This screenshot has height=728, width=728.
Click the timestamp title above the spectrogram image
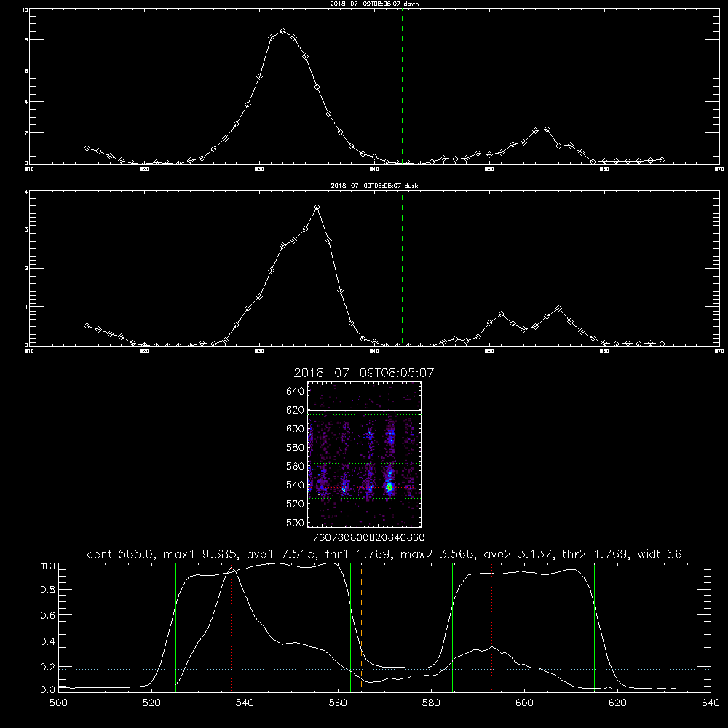coord(364,373)
